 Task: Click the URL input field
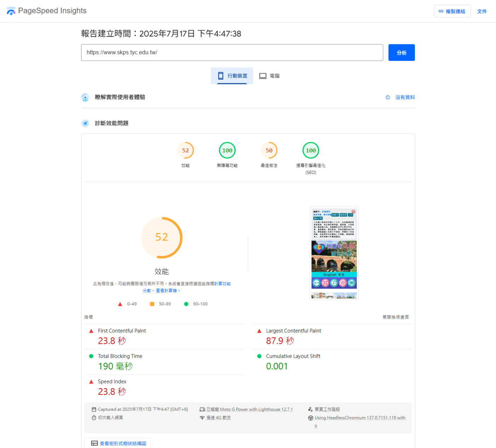[232, 52]
